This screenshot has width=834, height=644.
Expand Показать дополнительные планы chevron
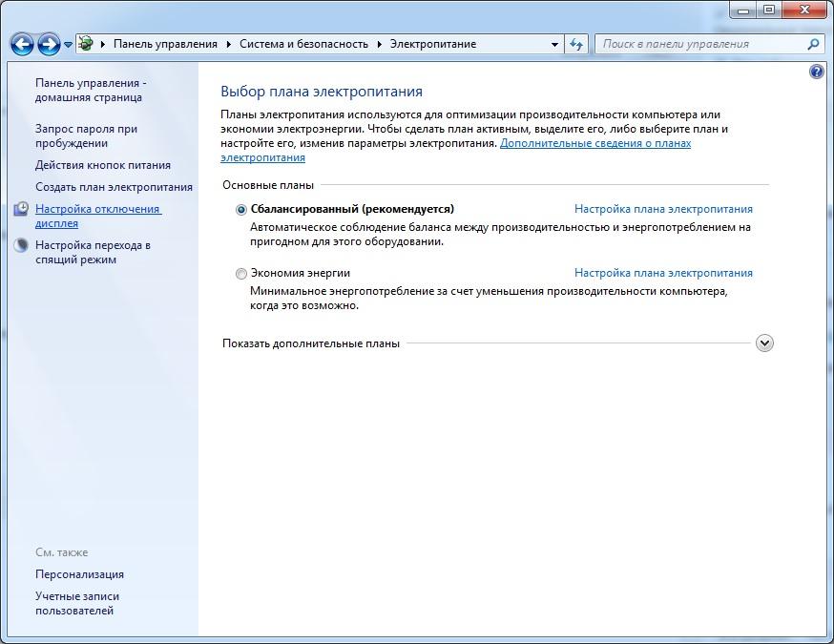click(x=764, y=343)
